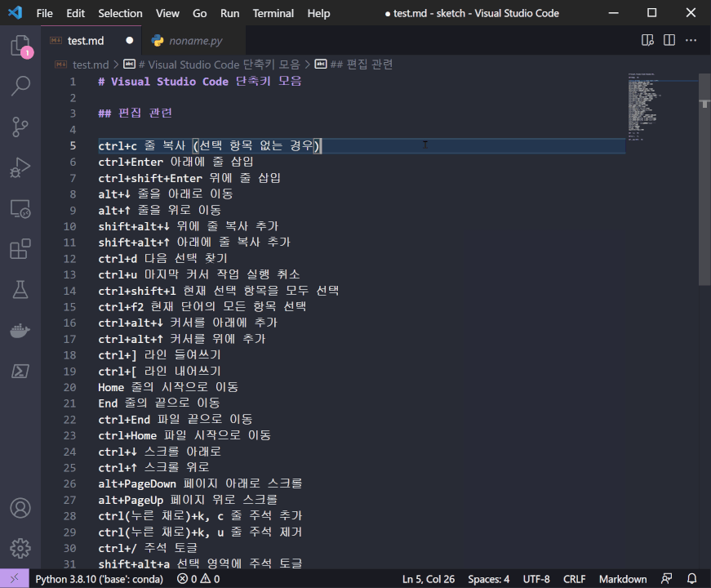This screenshot has width=711, height=588.
Task: Show errors and warnings count panel
Action: click(x=198, y=579)
